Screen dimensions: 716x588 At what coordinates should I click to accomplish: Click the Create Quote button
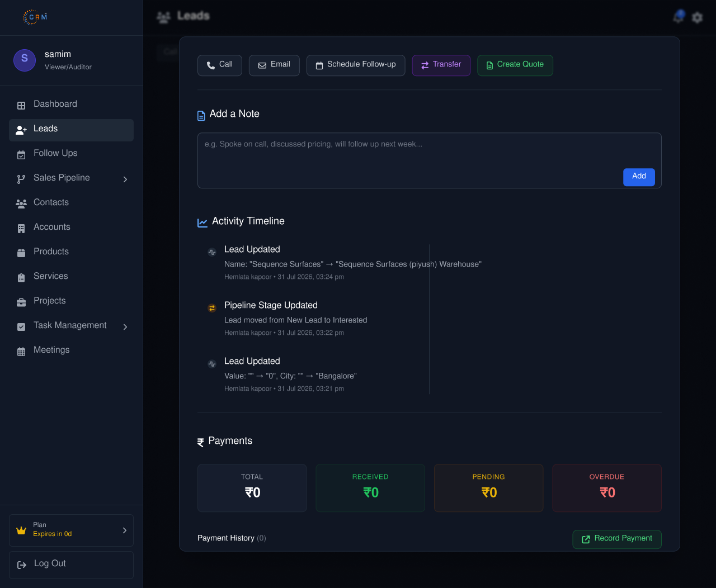[x=515, y=65]
